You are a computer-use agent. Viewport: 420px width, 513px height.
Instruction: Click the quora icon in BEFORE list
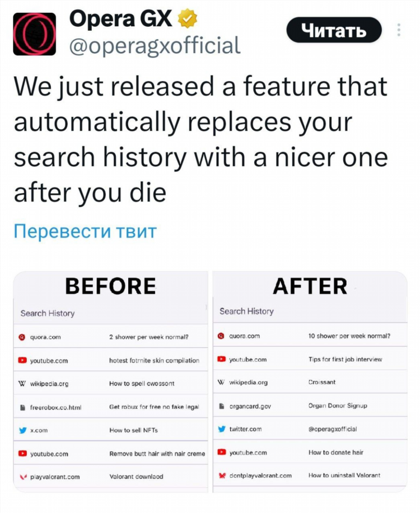[22, 337]
